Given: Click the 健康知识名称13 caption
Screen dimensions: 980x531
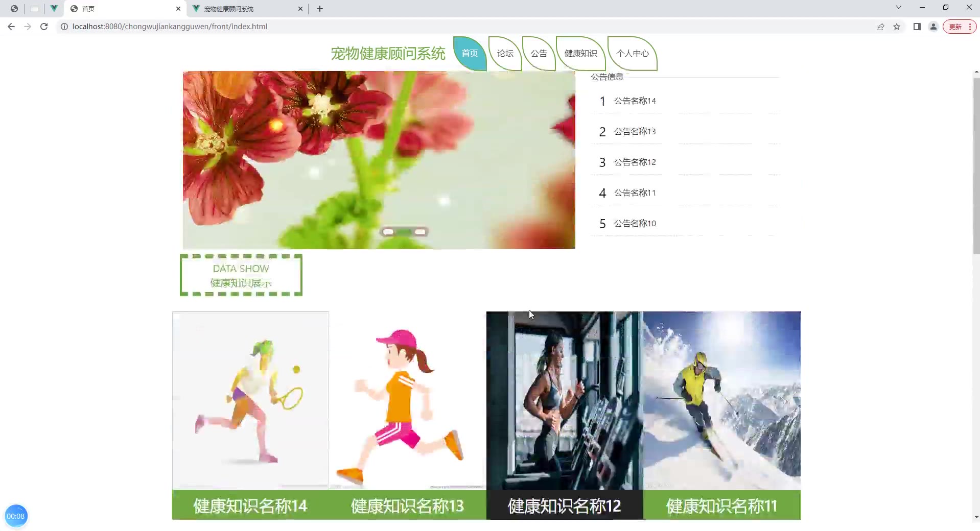Looking at the screenshot, I should (408, 505).
